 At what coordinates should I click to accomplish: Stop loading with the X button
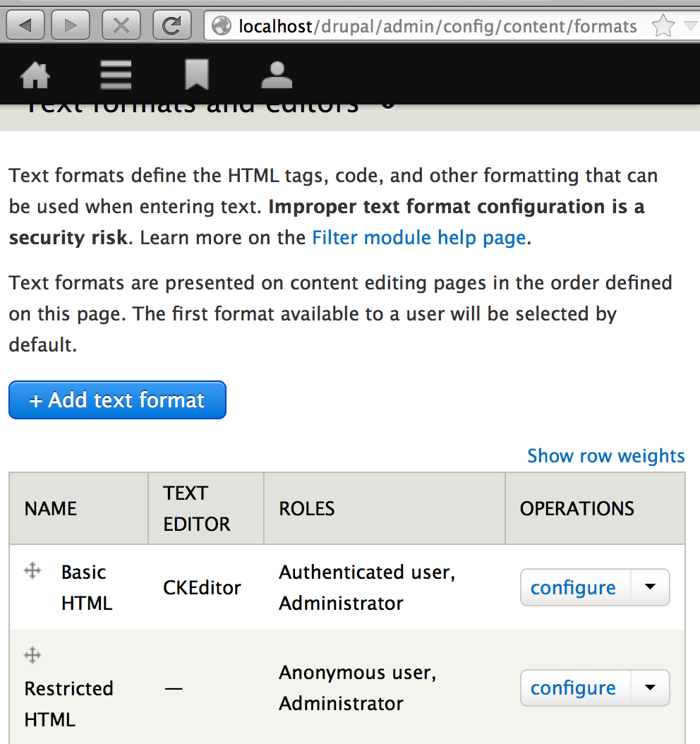click(121, 25)
